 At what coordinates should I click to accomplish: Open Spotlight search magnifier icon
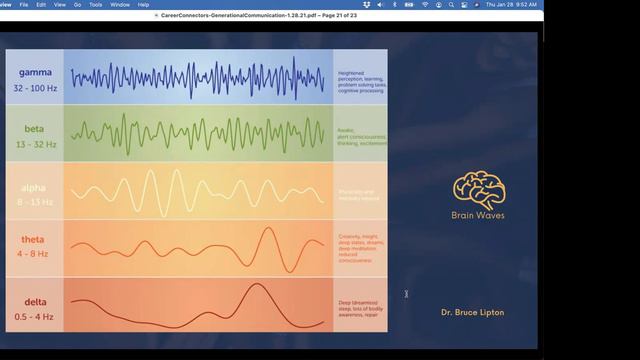tap(451, 5)
